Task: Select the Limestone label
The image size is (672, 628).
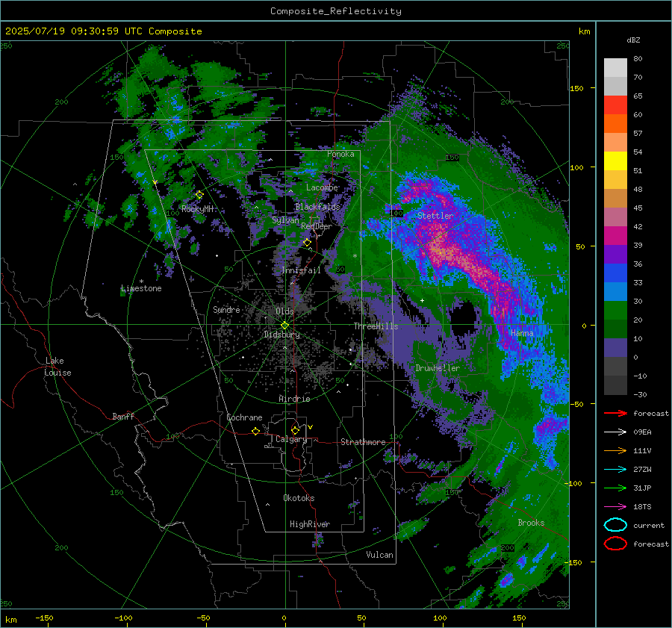Action: (x=141, y=288)
